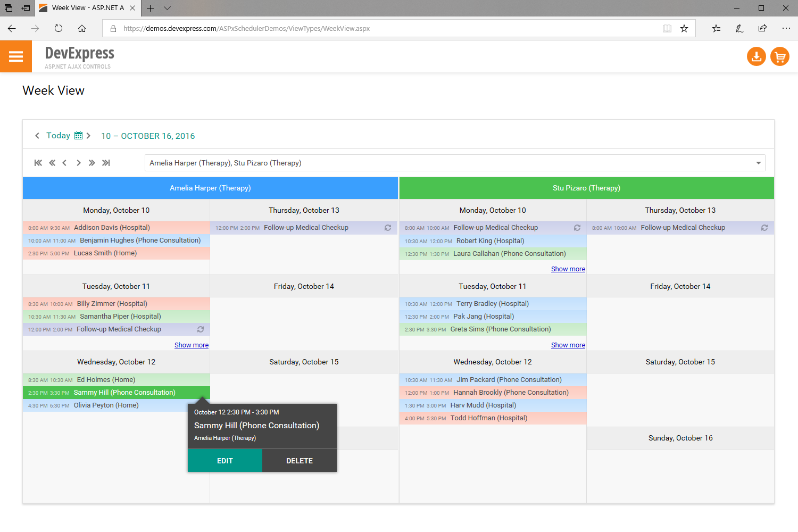Click the Today link
The width and height of the screenshot is (798, 532).
[59, 135]
